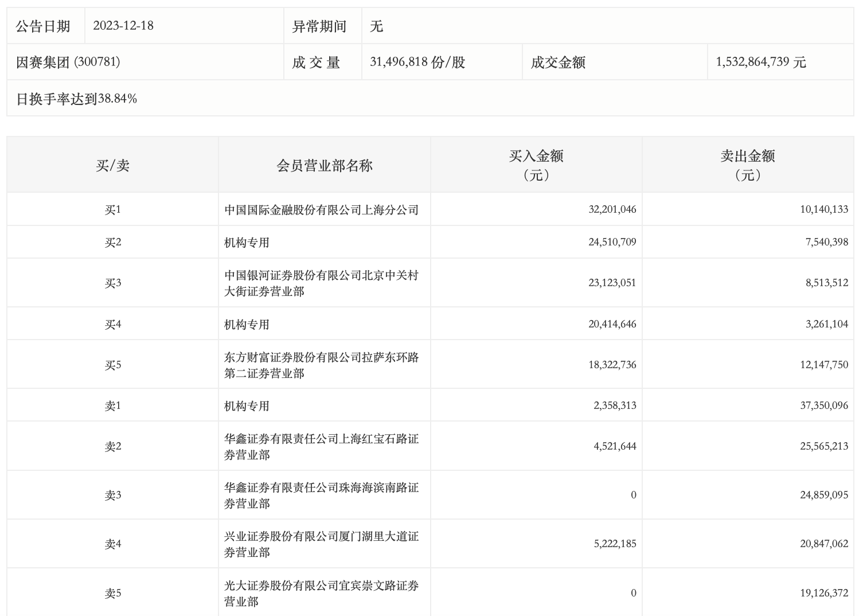The height and width of the screenshot is (616, 859).
Task: Select the 买1 row label
Action: click(x=113, y=210)
